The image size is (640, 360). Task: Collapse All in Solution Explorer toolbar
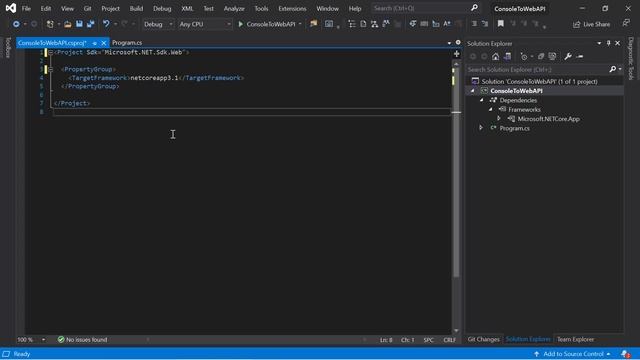pos(541,57)
